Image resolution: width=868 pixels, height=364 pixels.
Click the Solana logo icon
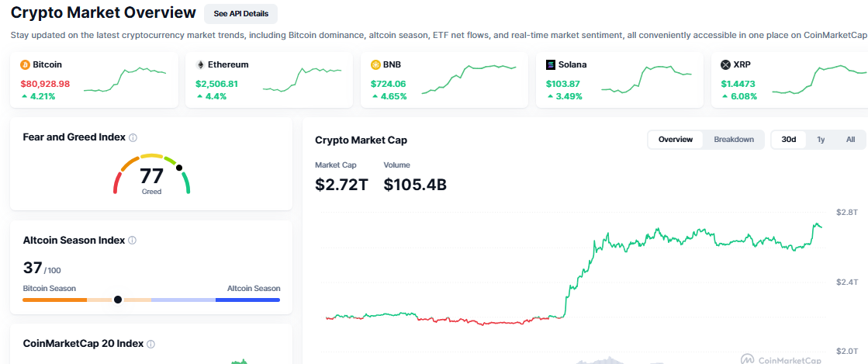(x=550, y=65)
